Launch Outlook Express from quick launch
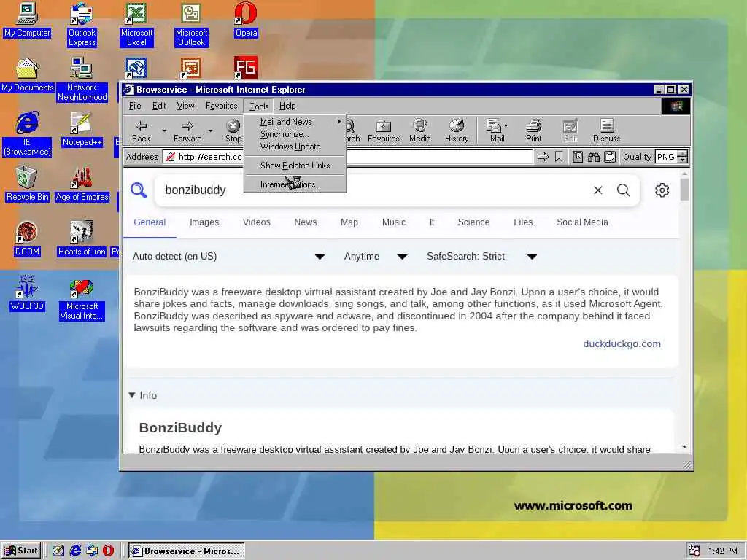 [x=91, y=551]
